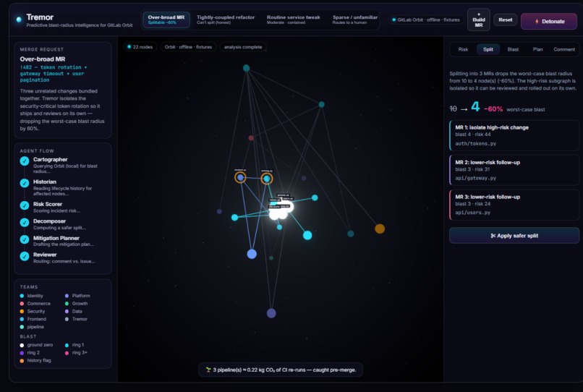The image size is (583, 392).
Task: Click the ring 3+ blast legend entry
Action: [x=76, y=352]
